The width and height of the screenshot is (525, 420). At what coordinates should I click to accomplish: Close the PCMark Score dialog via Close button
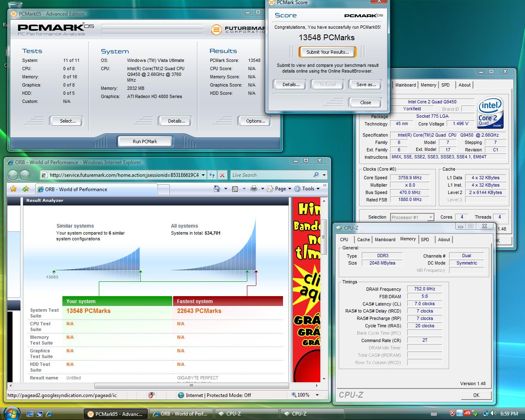pos(365,103)
